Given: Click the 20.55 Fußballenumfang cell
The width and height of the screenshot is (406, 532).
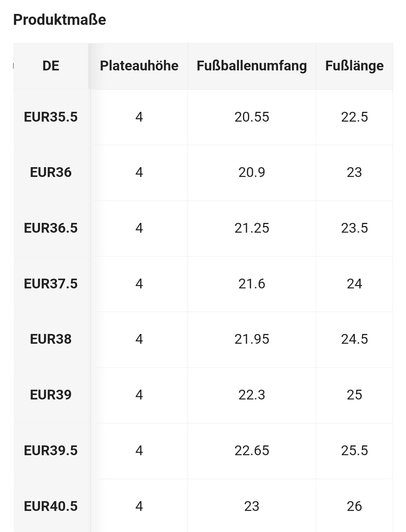Looking at the screenshot, I should (252, 117).
